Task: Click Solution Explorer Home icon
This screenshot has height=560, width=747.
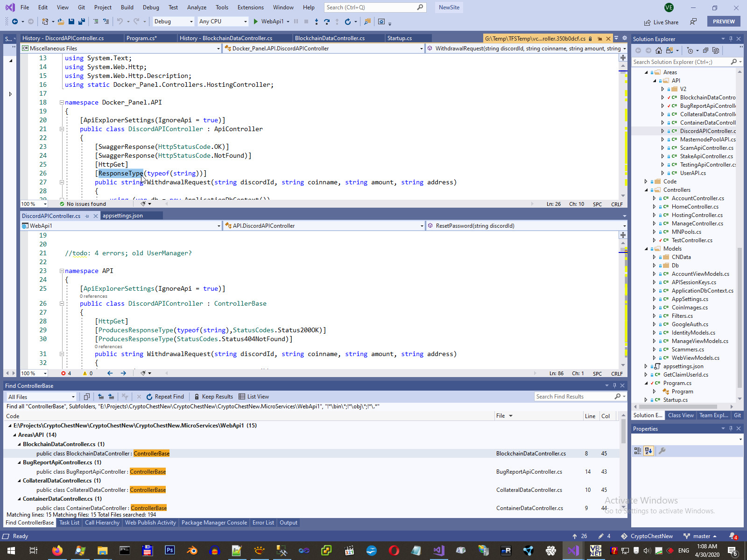Action: click(x=658, y=50)
